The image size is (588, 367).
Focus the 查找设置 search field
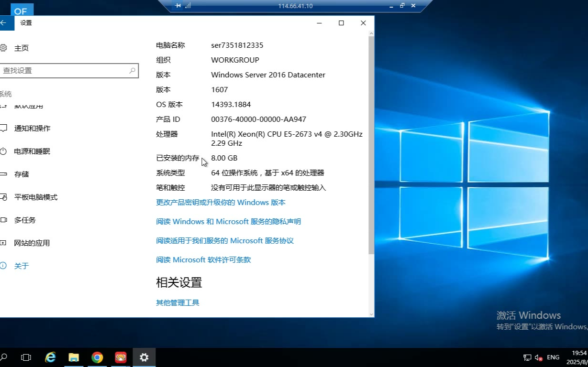pyautogui.click(x=69, y=71)
